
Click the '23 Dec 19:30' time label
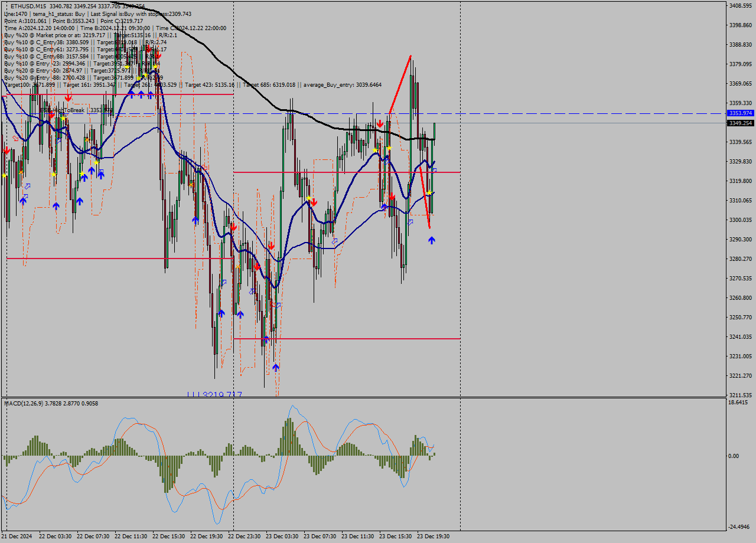tap(434, 537)
